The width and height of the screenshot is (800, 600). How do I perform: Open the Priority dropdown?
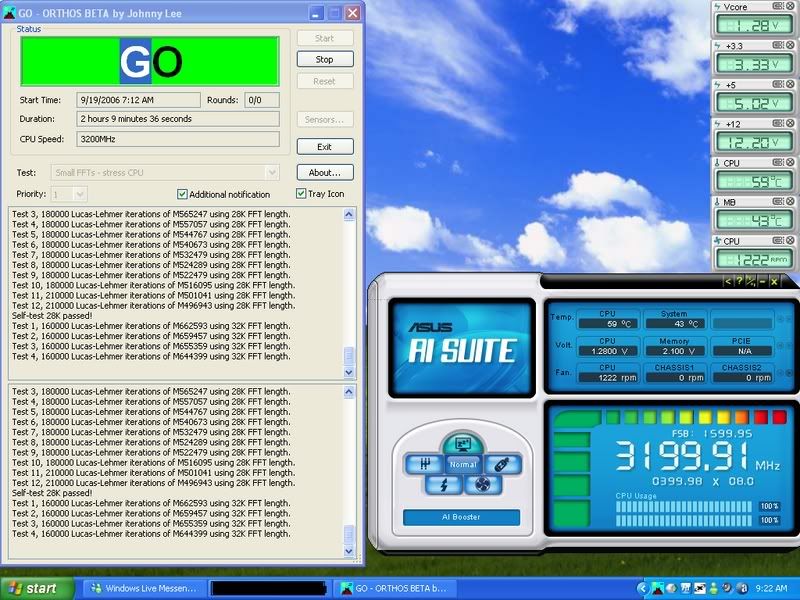[x=80, y=194]
